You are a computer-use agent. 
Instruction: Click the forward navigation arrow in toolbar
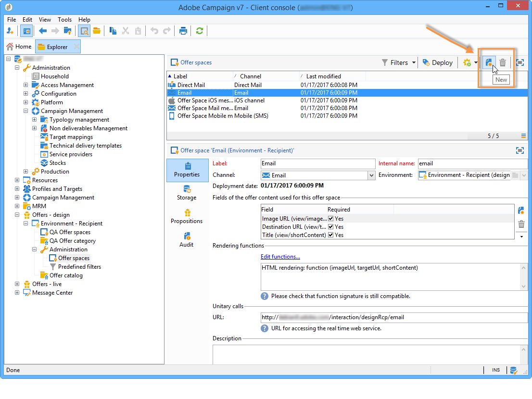(x=55, y=31)
